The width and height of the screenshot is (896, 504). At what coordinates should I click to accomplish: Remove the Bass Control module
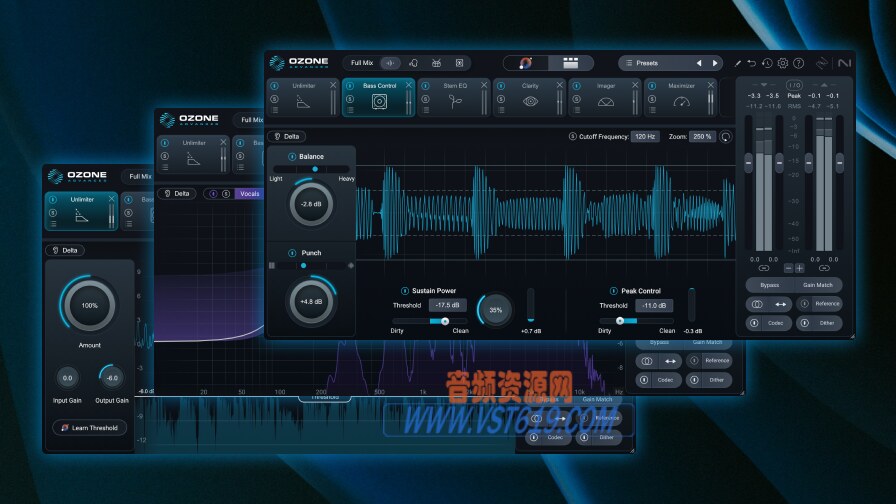[409, 85]
